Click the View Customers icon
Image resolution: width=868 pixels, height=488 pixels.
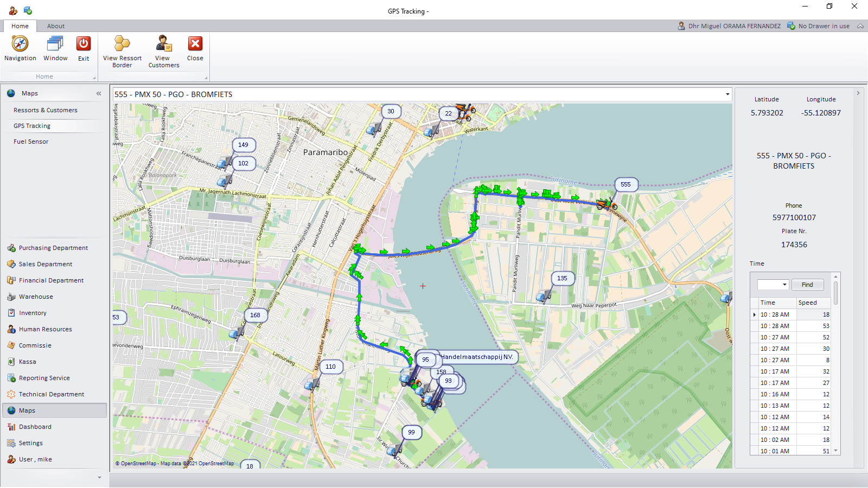[163, 44]
